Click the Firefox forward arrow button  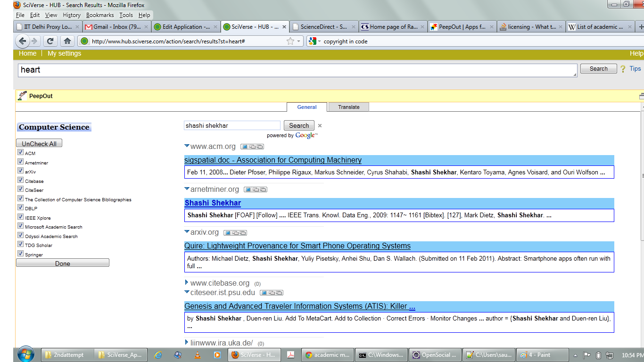[34, 41]
